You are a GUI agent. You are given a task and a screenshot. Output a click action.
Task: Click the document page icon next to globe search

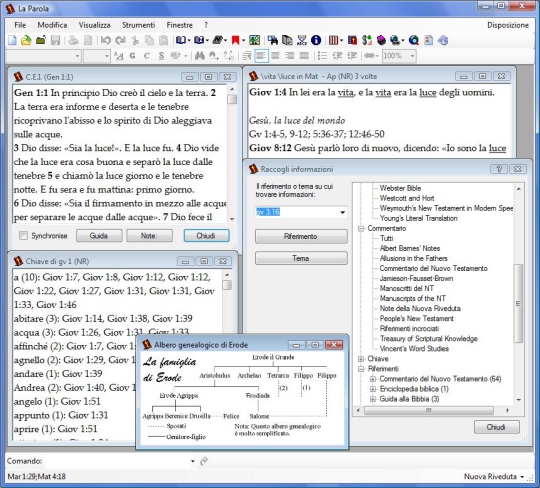click(428, 40)
